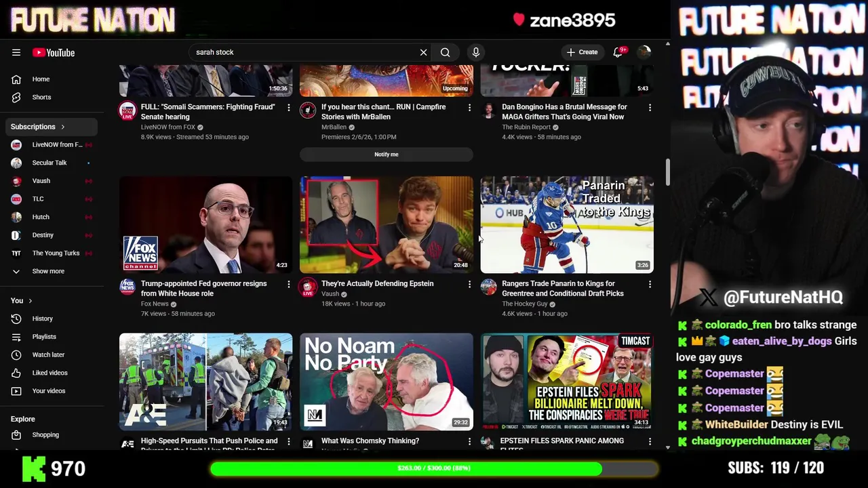Play They're Actually Defending Epstein thumbnail
Viewport: 868px width, 488px height.
387,224
